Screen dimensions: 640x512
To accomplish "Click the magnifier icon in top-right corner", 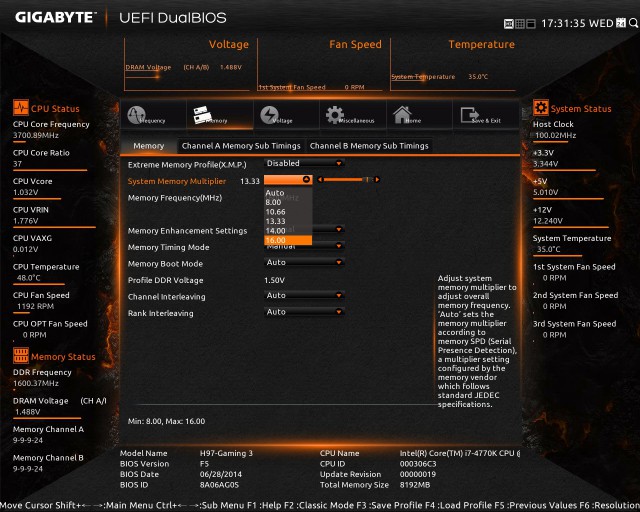I will 633,23.
